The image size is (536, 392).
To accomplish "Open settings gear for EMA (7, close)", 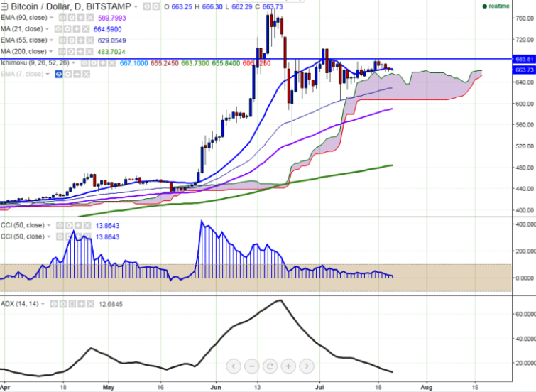I will point(68,75).
